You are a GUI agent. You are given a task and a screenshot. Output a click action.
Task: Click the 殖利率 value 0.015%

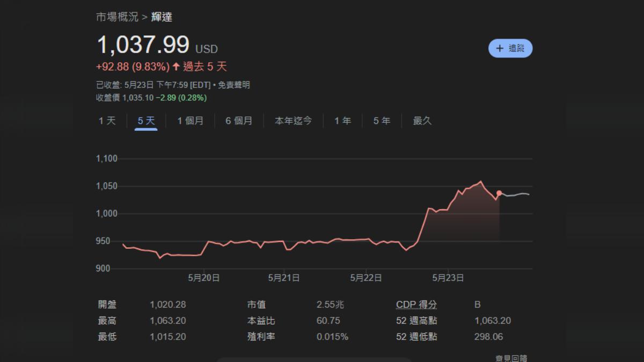[x=332, y=337]
